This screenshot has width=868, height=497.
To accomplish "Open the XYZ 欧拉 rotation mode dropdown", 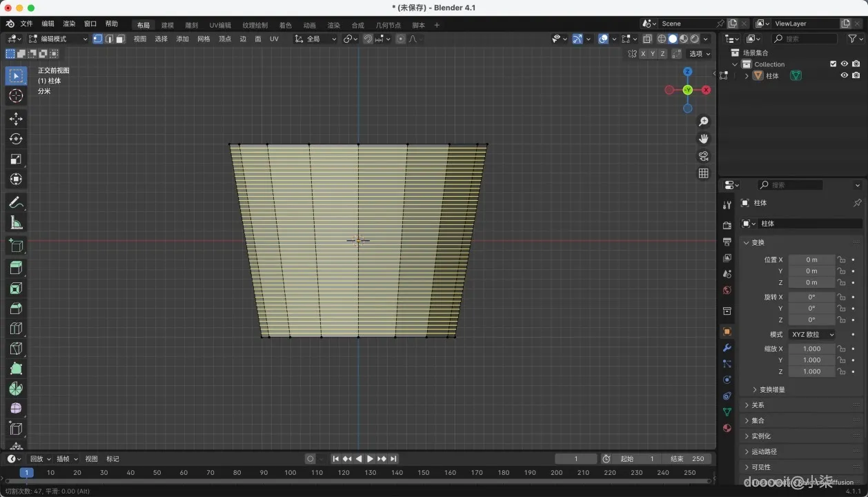I will coord(812,334).
